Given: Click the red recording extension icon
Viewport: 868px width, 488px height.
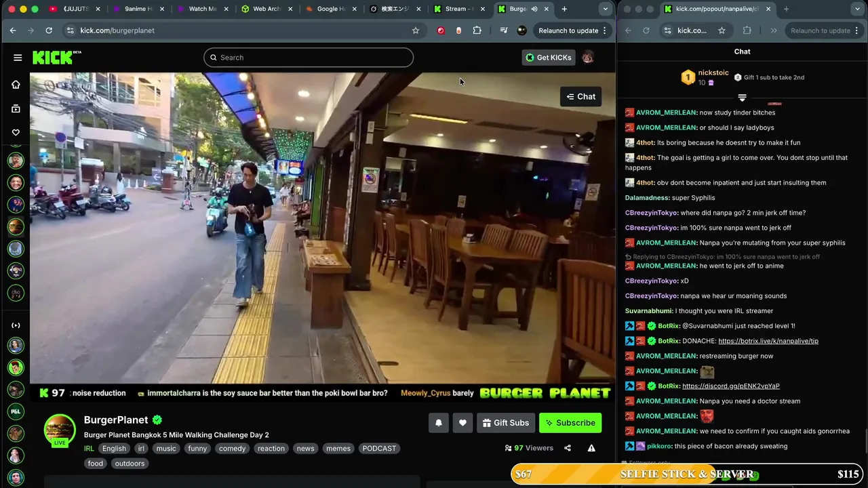Looking at the screenshot, I should coord(441,30).
